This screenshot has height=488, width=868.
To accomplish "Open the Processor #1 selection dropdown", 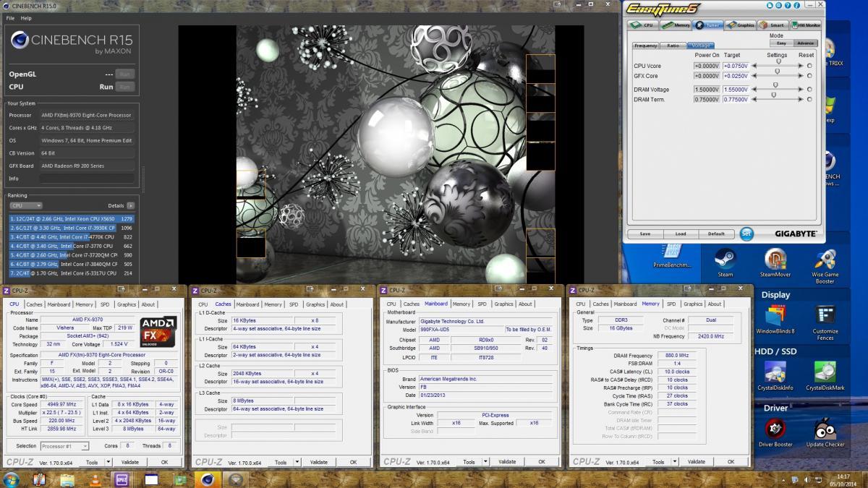I will pyautogui.click(x=64, y=446).
